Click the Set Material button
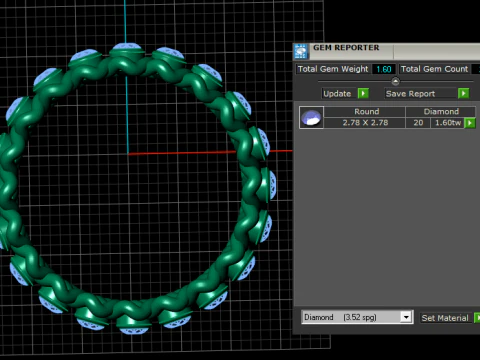480x360 pixels. [x=445, y=318]
